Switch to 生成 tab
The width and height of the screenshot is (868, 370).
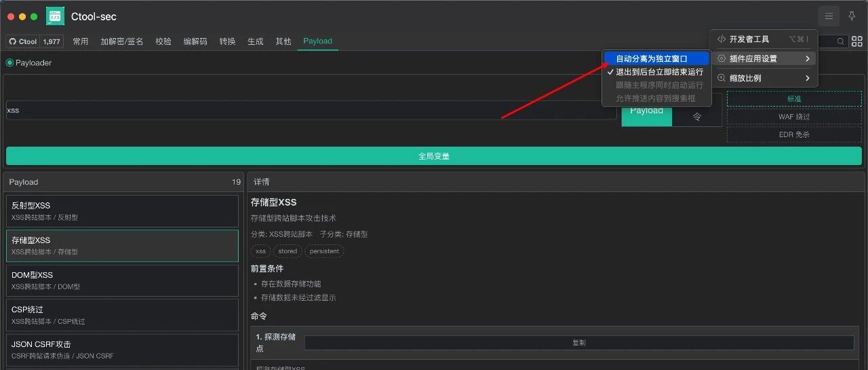click(x=256, y=41)
